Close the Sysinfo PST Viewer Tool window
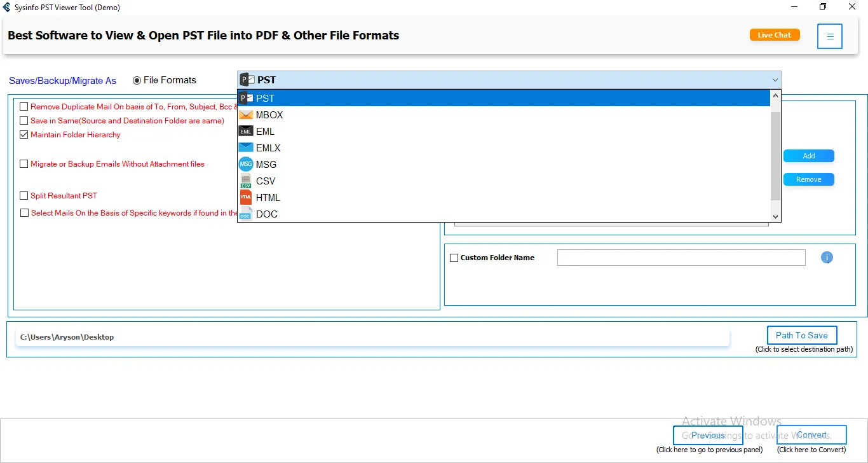Screen dimensions: 868x463 (x=852, y=7)
